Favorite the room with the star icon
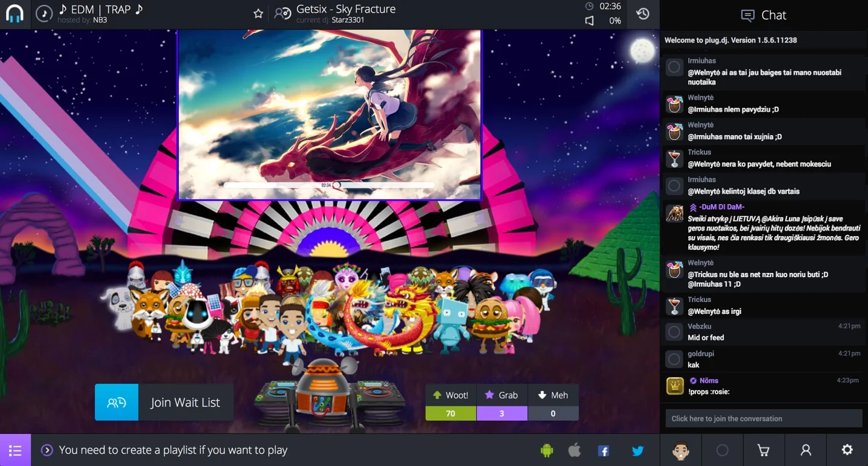The width and height of the screenshot is (868, 466). click(258, 13)
